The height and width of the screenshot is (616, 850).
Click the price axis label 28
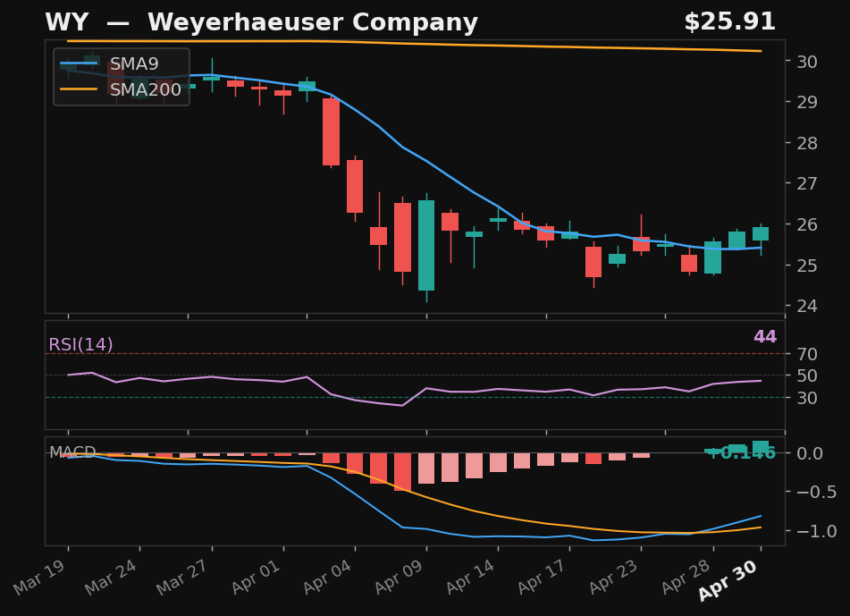tap(806, 143)
